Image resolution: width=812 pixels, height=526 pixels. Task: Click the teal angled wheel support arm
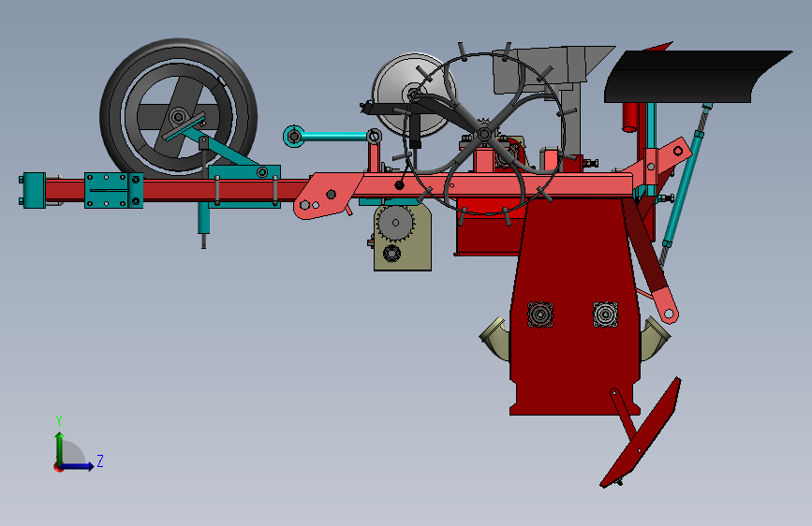coord(227,148)
